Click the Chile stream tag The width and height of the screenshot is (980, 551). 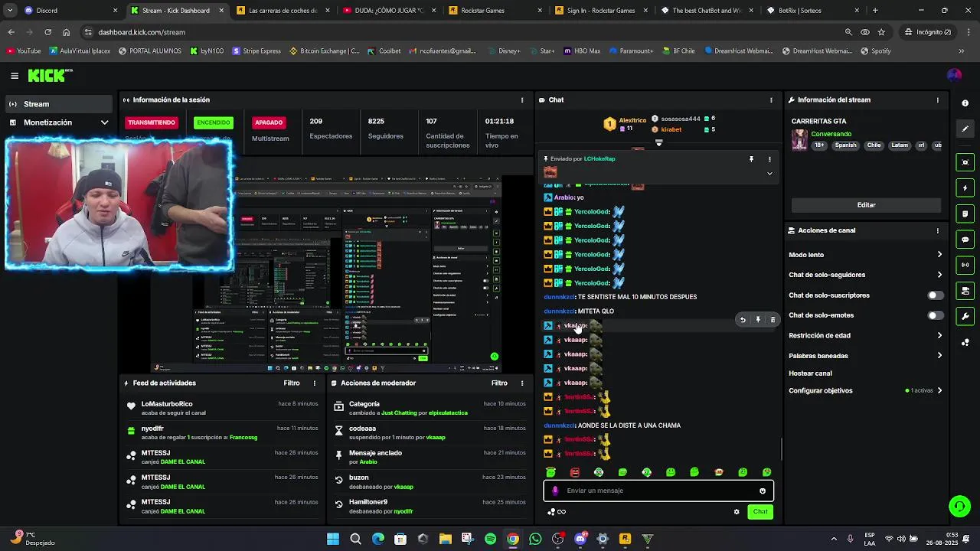pos(874,145)
